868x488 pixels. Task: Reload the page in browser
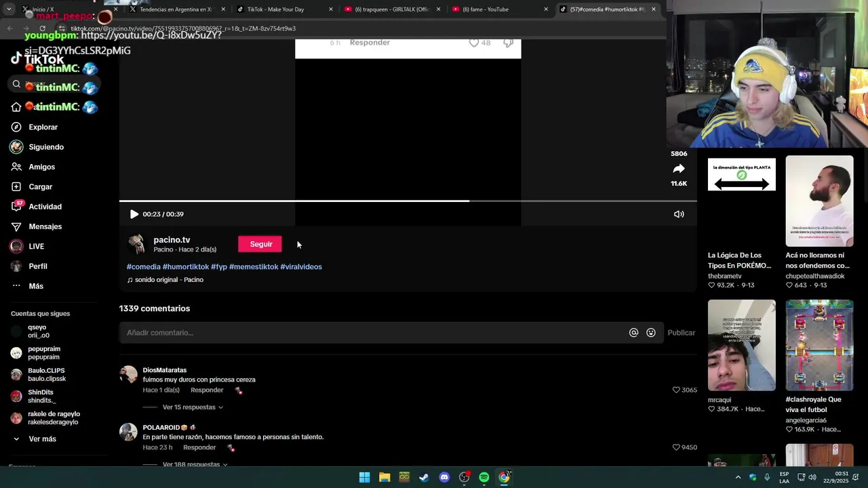click(x=42, y=28)
